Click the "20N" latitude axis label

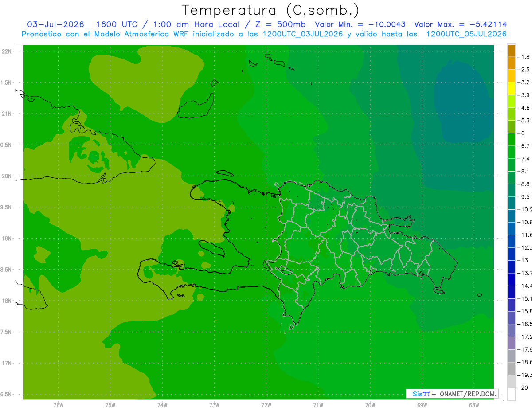[6, 176]
